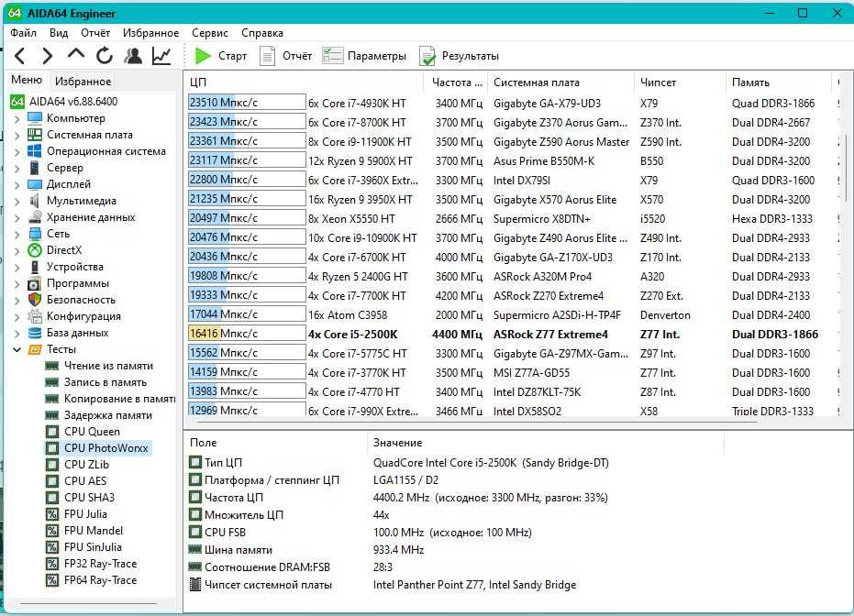Image resolution: width=854 pixels, height=616 pixels.
Task: Sort by the Память column header
Action: (778, 82)
